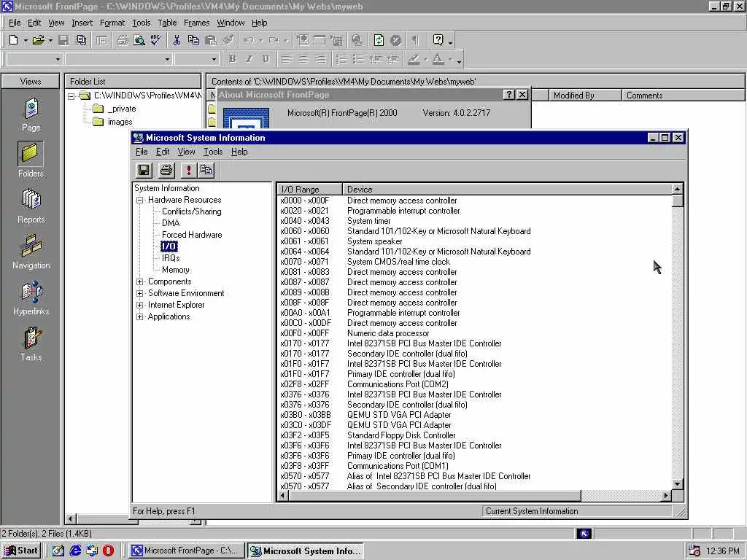
Task: Expand Software Environment tree node
Action: [x=139, y=293]
